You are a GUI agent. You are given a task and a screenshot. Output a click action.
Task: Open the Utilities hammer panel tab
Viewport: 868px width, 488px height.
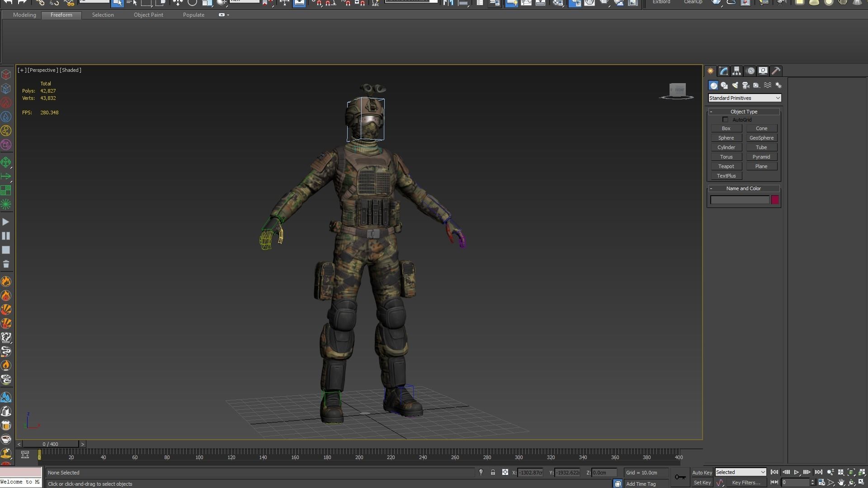[x=776, y=71]
